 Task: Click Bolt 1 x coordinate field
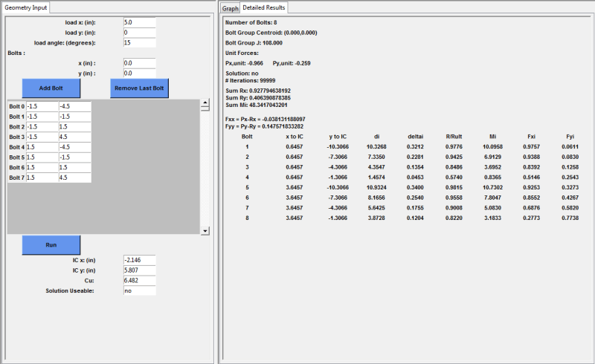tap(42, 117)
